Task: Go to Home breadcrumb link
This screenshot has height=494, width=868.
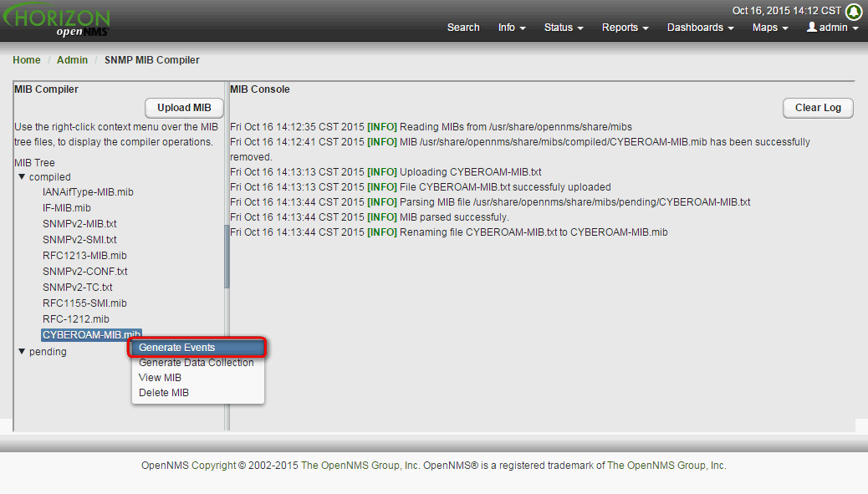Action: [x=27, y=59]
